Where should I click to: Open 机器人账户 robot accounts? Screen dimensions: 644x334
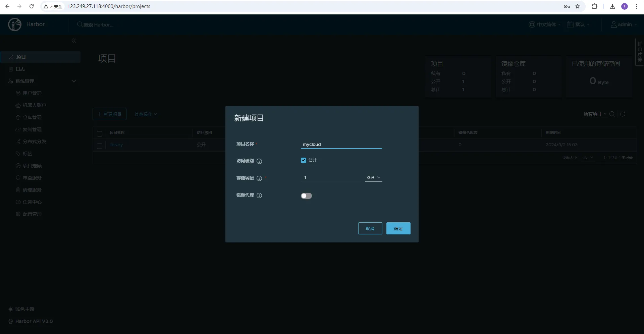[x=34, y=105]
